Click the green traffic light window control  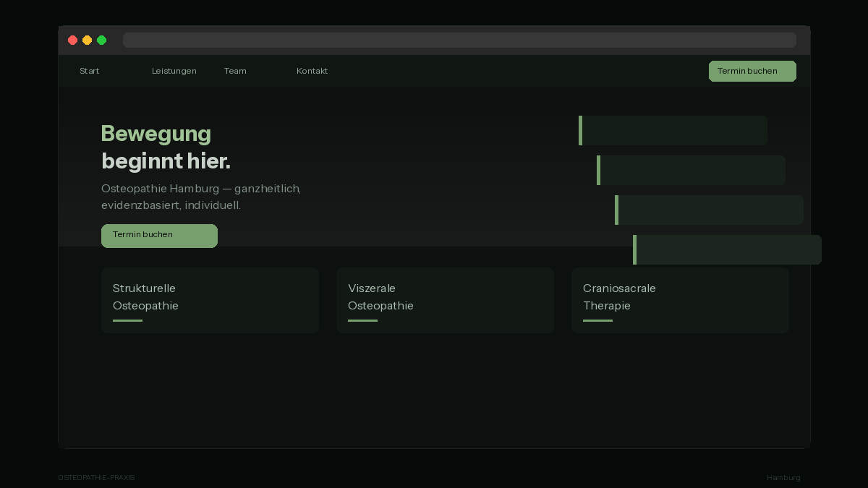[102, 40]
